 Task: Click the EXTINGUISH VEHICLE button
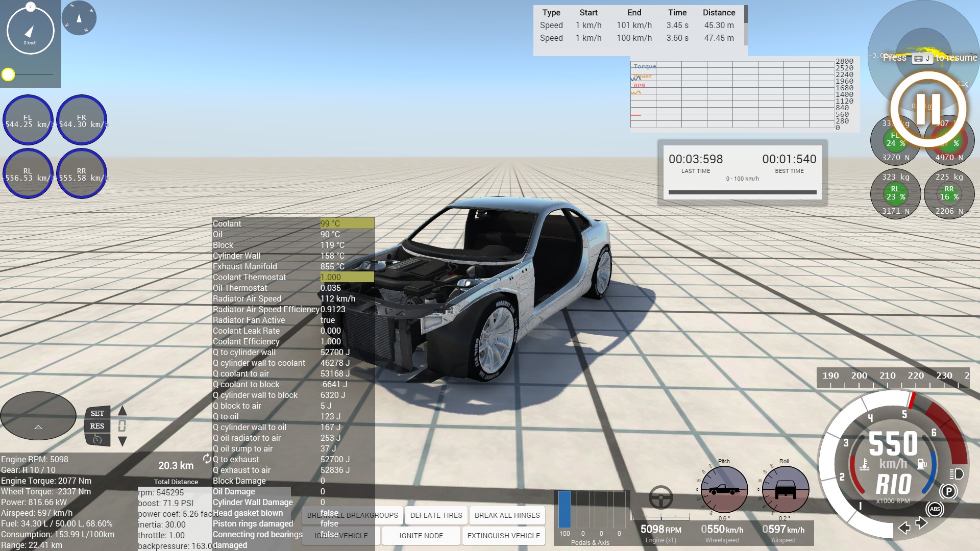click(504, 536)
